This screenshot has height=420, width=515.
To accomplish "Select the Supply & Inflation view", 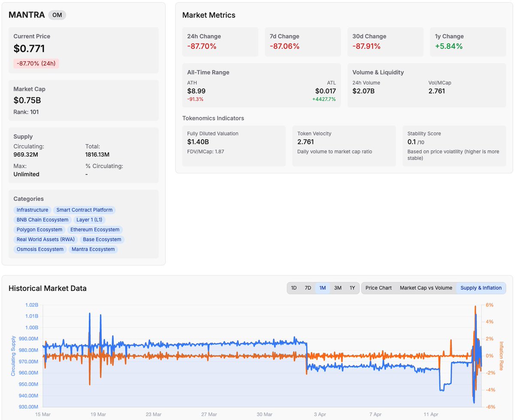I will pyautogui.click(x=481, y=288).
